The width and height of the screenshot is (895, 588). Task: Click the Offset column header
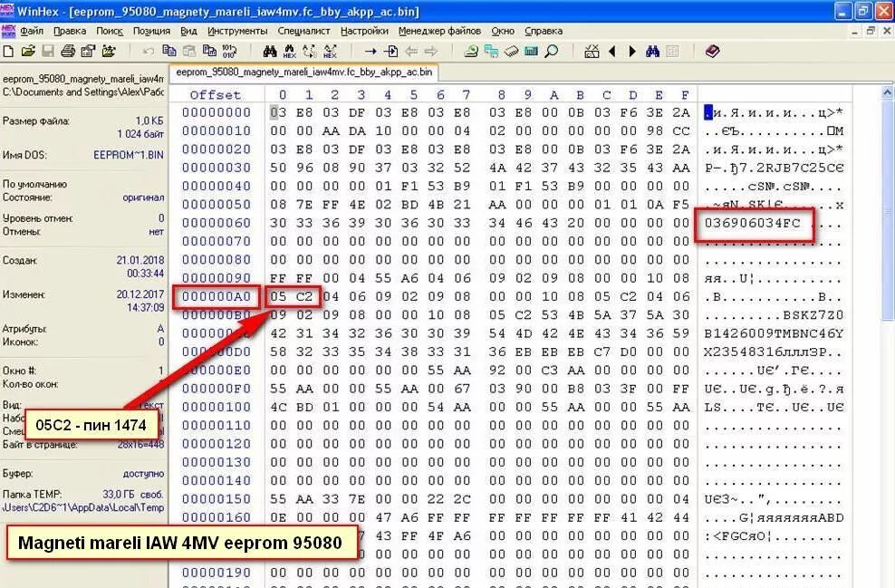pos(216,95)
